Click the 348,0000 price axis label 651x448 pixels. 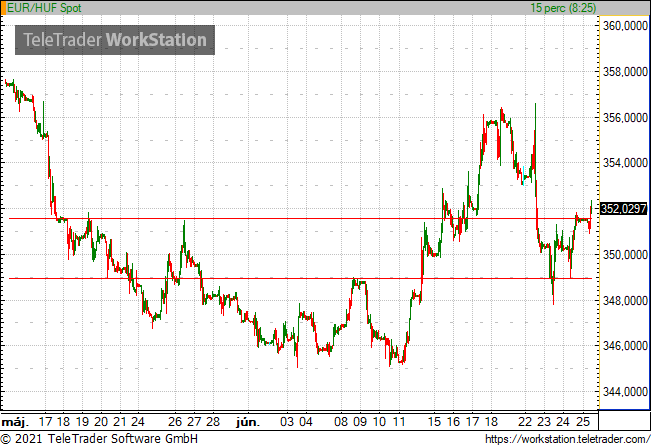pos(625,300)
